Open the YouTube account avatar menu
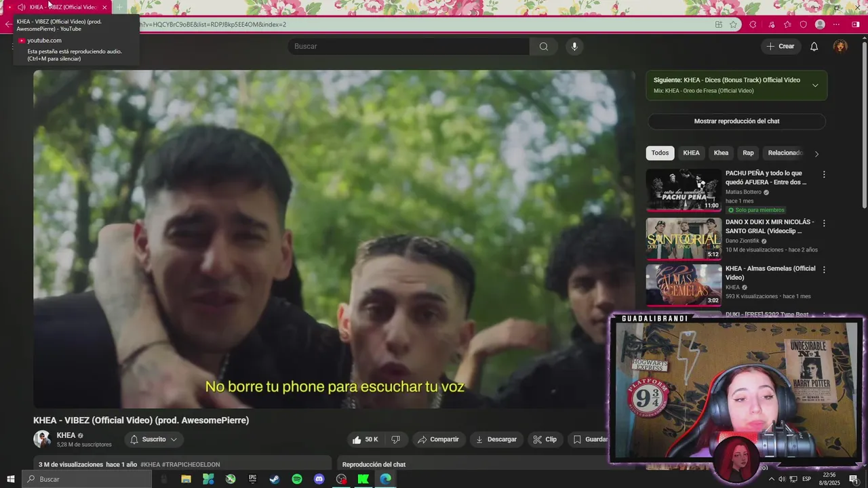This screenshot has width=868, height=488. click(x=840, y=46)
